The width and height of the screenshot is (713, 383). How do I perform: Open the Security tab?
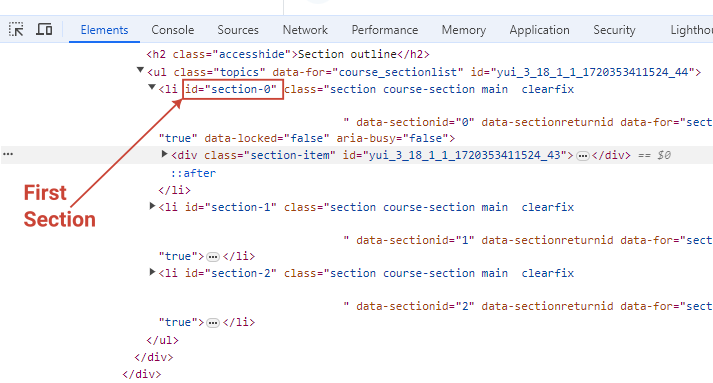click(614, 30)
